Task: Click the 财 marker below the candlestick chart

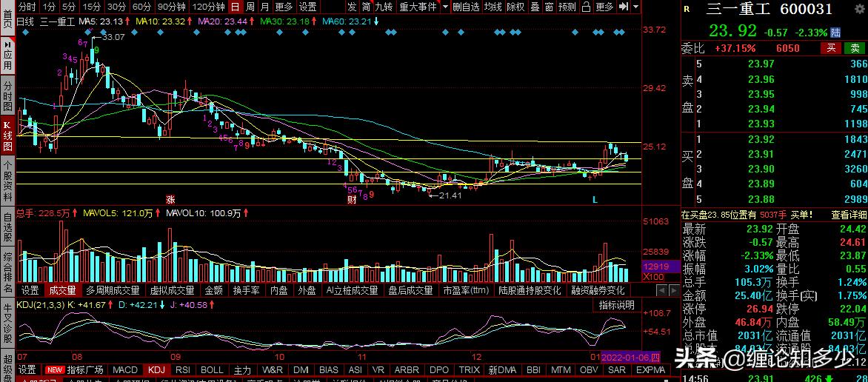Action: 351,200
